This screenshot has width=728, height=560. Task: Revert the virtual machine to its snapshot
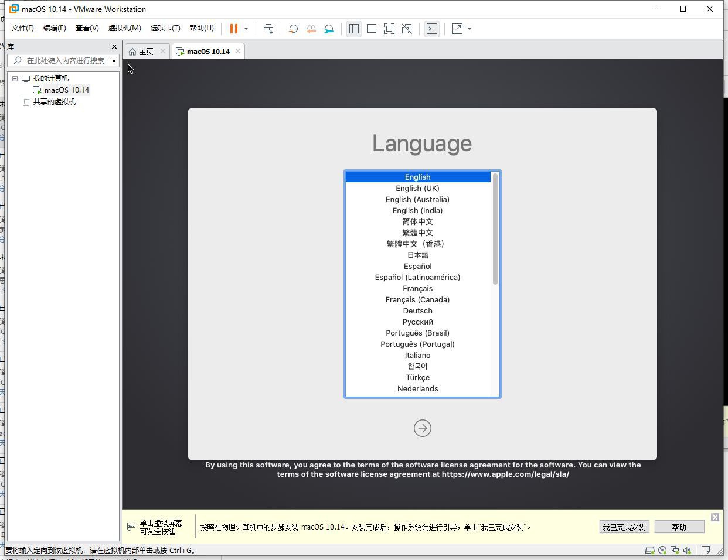point(311,29)
